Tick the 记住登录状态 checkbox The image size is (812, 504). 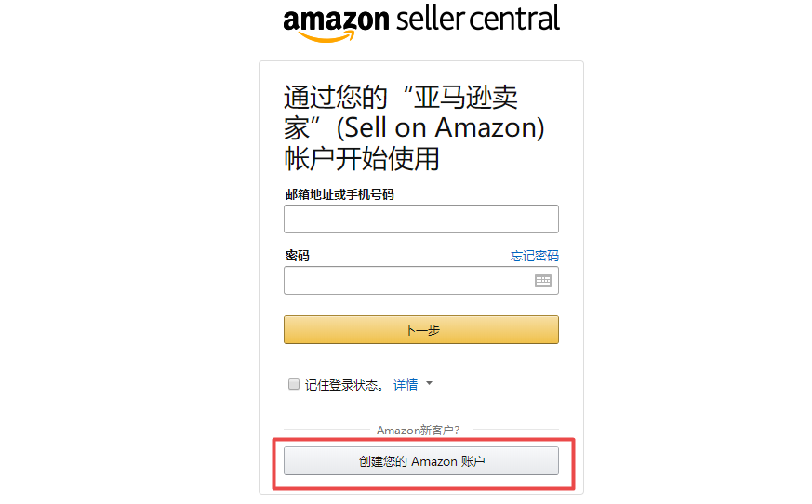pos(294,384)
